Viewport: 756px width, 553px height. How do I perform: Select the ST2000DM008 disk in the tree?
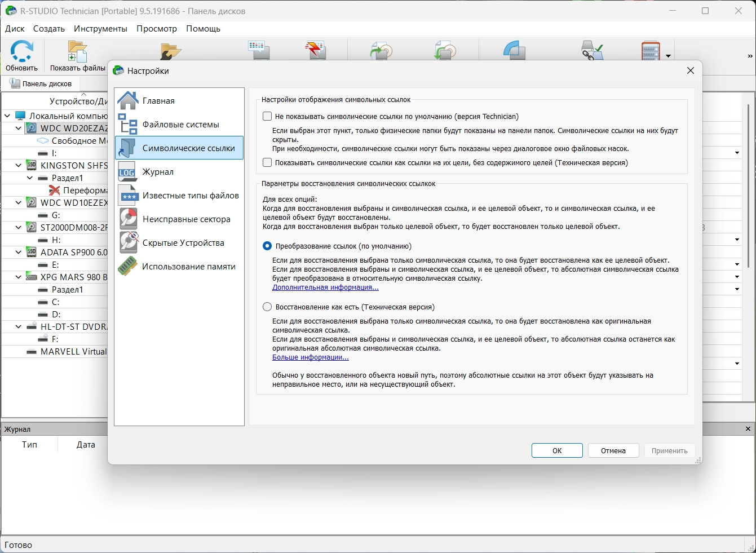click(73, 227)
